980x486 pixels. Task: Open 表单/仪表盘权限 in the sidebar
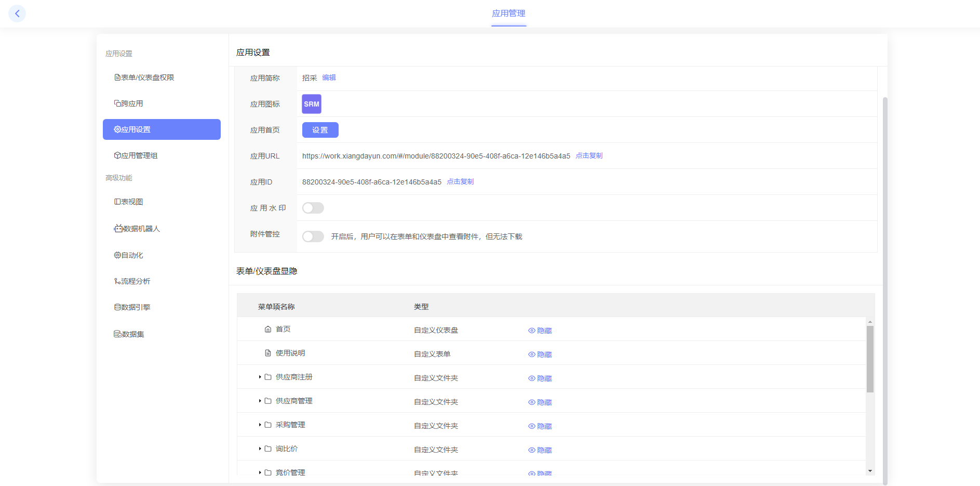coord(144,77)
